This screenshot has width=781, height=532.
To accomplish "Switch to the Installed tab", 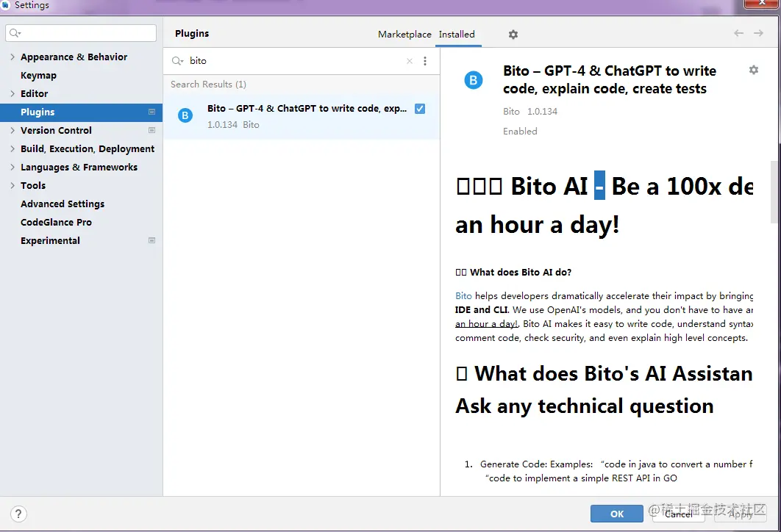I will [x=457, y=35].
